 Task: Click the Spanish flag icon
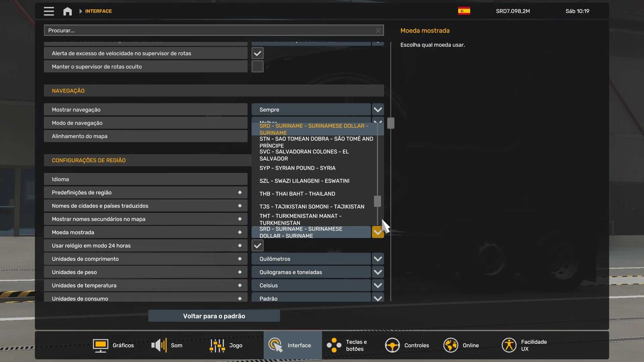[464, 11]
